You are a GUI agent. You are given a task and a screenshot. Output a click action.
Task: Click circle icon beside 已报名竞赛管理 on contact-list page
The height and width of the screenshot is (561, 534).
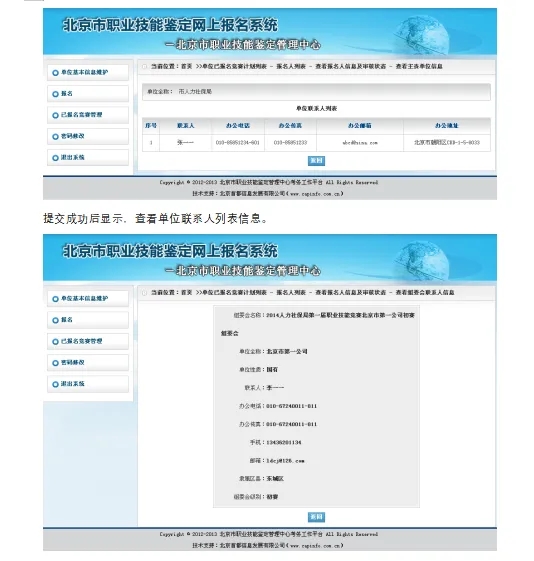tap(55, 115)
